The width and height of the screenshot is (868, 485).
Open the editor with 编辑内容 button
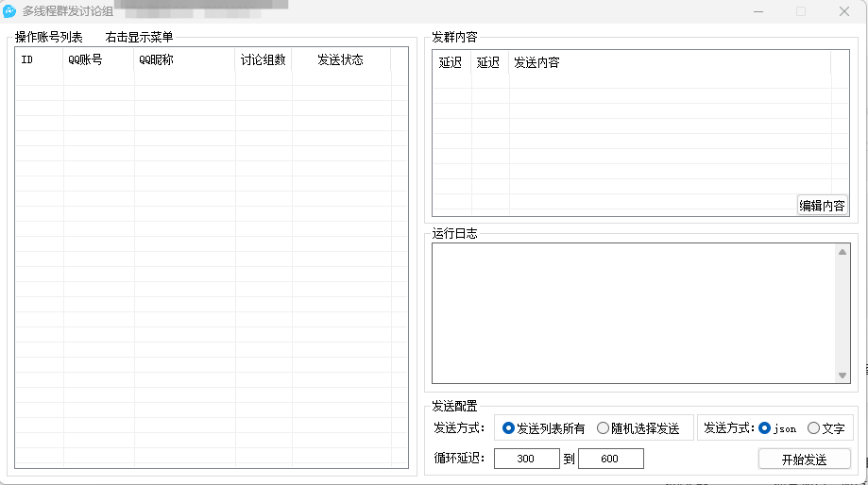[x=822, y=206]
